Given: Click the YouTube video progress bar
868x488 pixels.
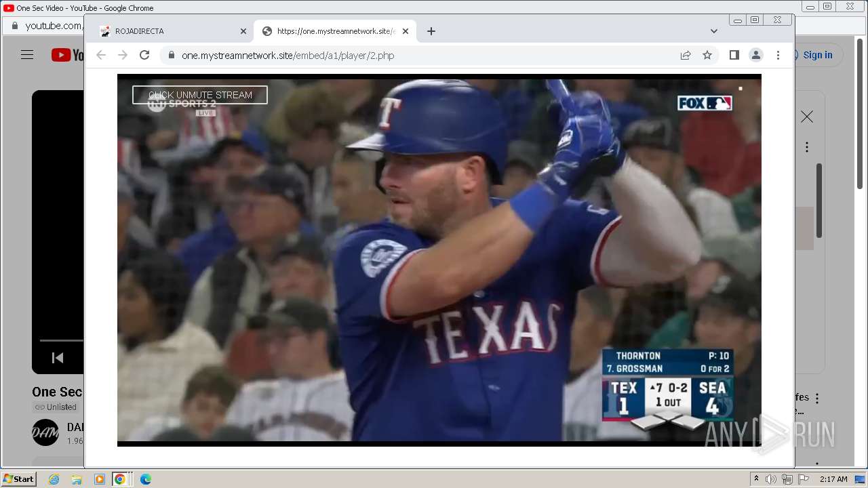Looking at the screenshot, I should click(61, 340).
